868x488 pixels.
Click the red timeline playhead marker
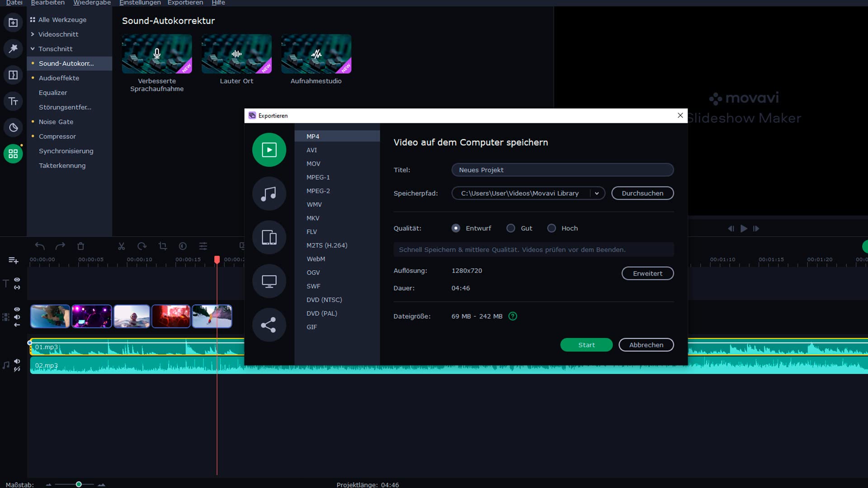(x=217, y=259)
